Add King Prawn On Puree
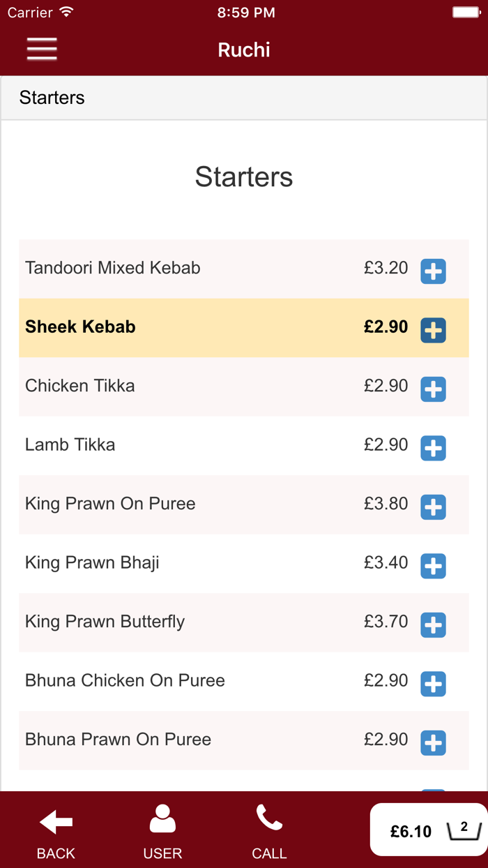Viewport: 488px width, 868px height. (433, 507)
